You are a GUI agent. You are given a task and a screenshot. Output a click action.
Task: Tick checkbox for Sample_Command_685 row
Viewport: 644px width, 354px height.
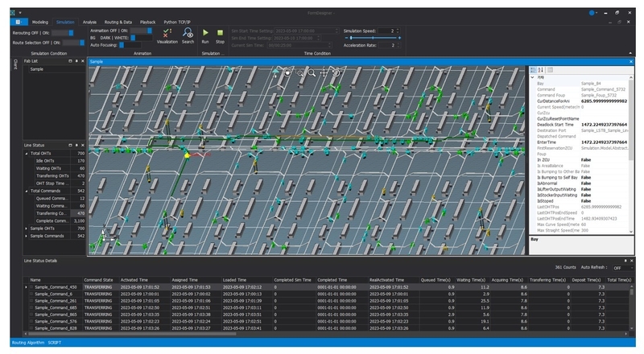tap(31, 307)
